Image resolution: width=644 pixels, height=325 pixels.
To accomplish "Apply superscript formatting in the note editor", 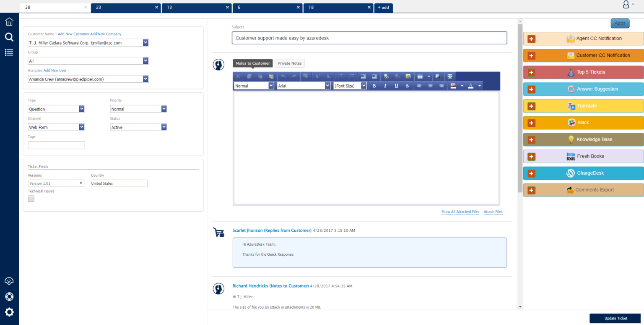I will [x=317, y=76].
